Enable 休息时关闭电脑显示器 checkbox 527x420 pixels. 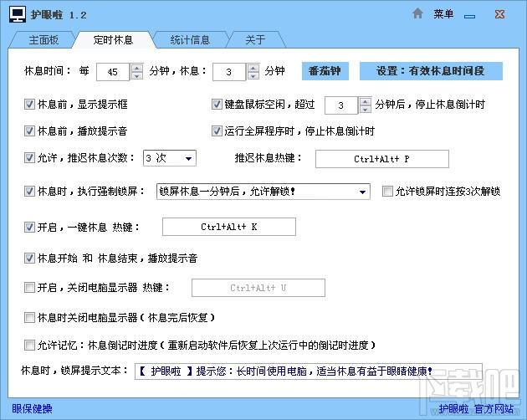(x=29, y=317)
